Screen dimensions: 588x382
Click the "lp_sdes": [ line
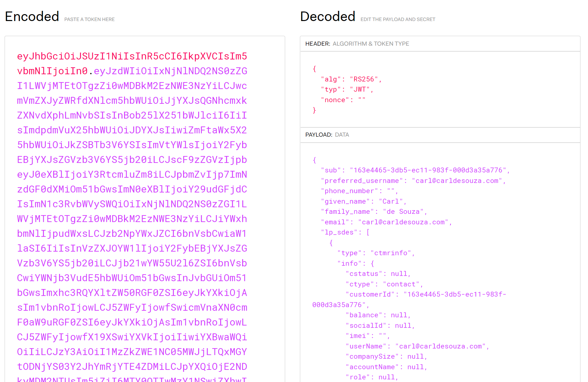coord(345,232)
